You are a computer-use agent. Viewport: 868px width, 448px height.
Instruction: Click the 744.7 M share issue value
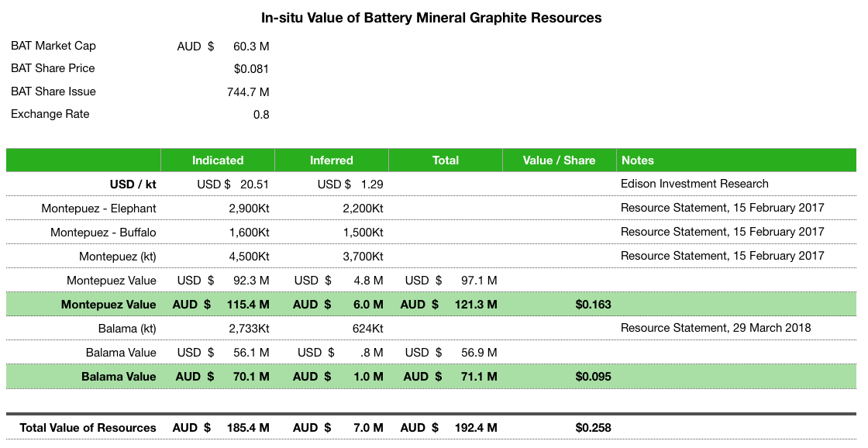(248, 92)
